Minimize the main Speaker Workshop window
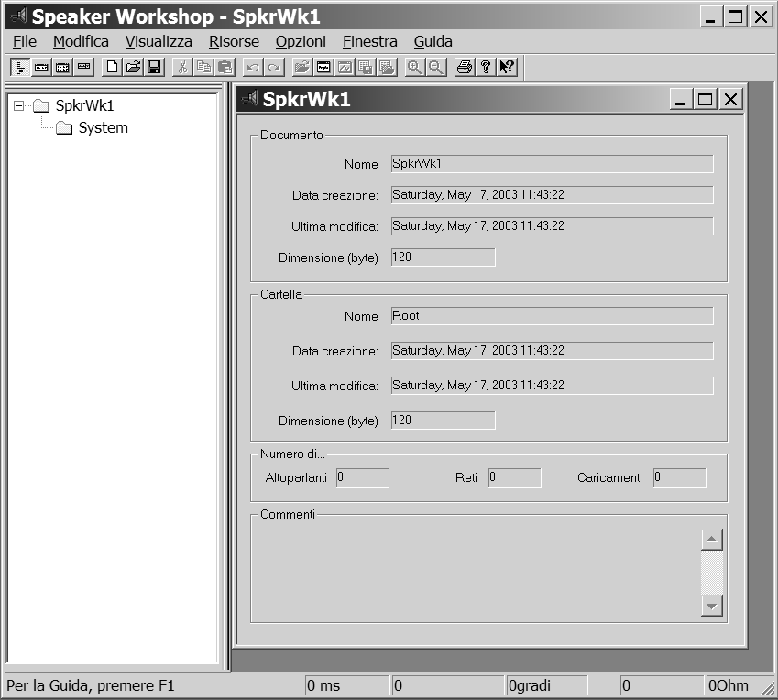Screen dimensions: 778x700 point(710,17)
